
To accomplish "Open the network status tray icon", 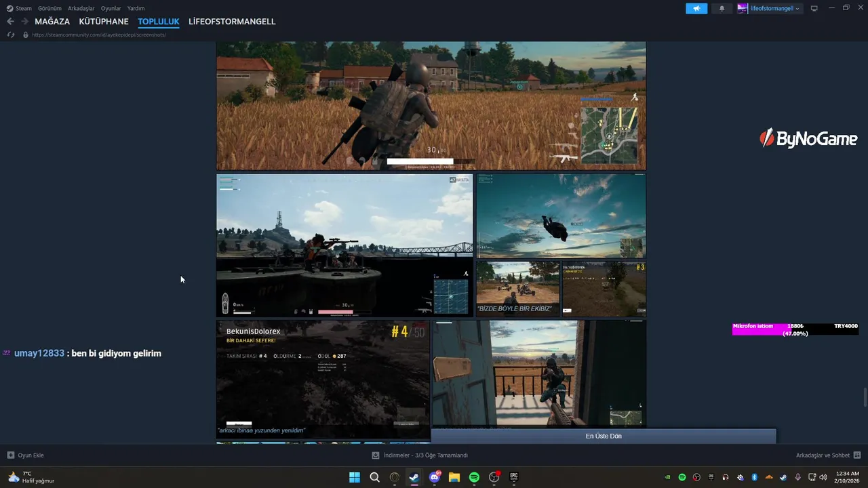I will point(812,477).
